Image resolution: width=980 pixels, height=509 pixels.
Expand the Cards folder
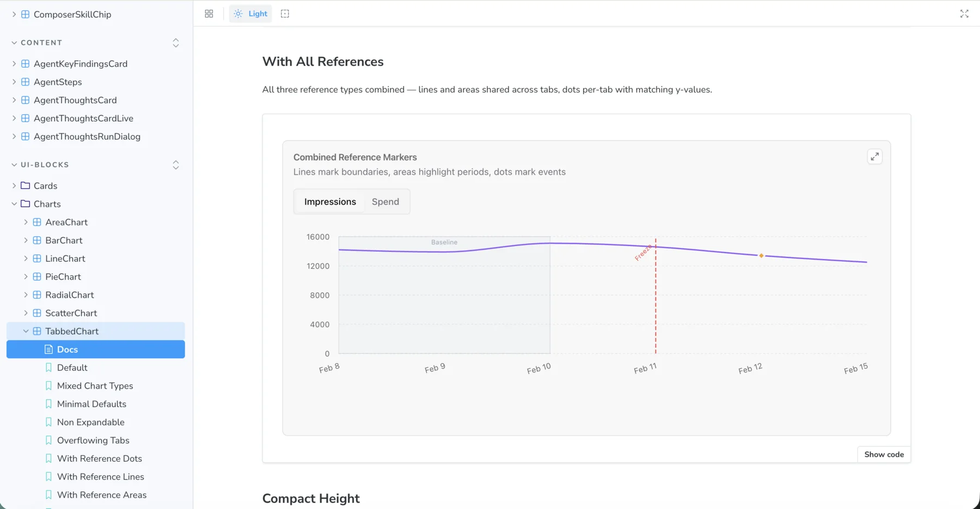pyautogui.click(x=14, y=186)
